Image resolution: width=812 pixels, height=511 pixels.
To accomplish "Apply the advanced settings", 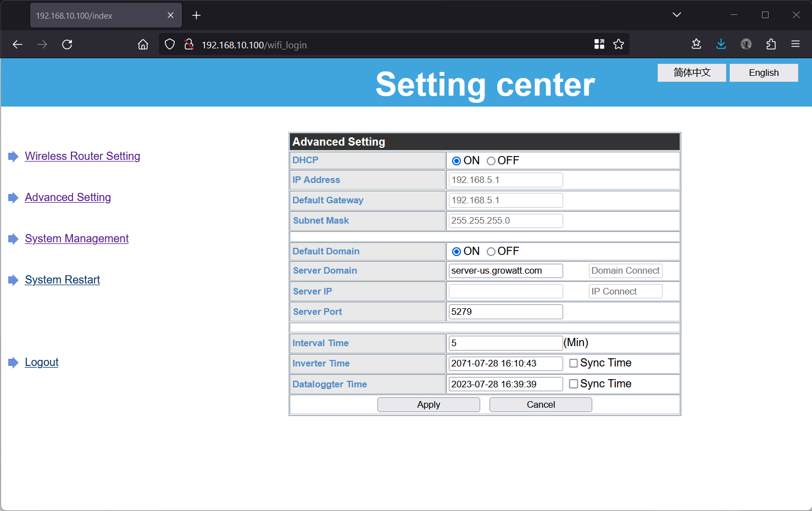I will point(428,404).
